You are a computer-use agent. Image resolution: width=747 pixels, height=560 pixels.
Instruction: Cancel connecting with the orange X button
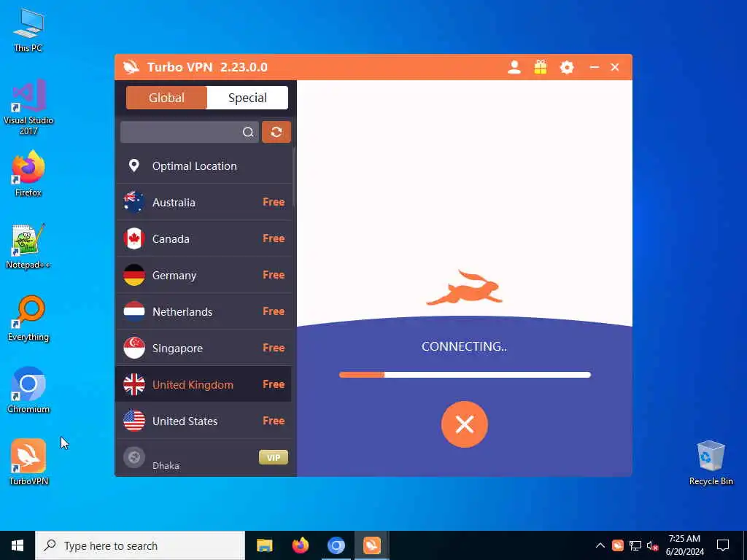pos(465,424)
